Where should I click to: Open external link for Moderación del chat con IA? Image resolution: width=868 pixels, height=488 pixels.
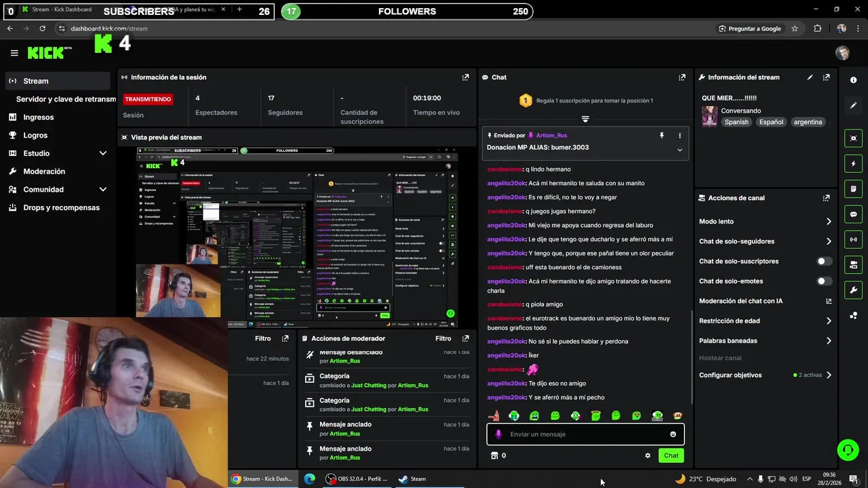[x=829, y=301]
